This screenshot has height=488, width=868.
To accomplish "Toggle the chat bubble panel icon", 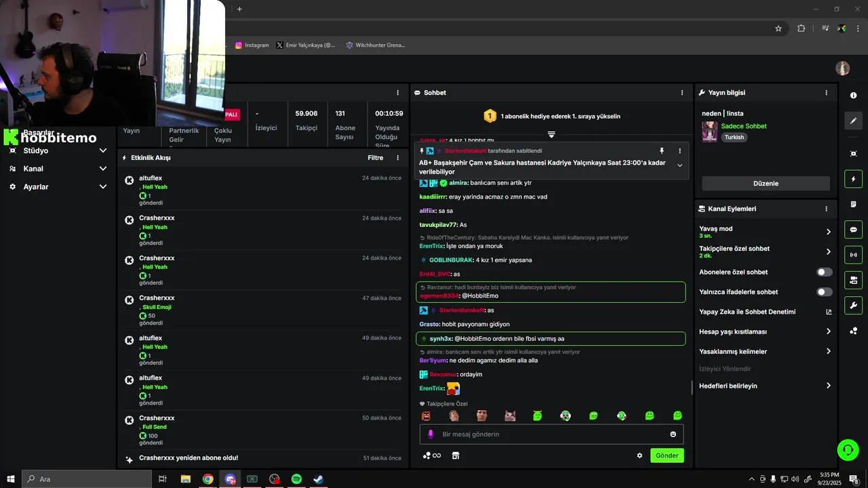I will pos(853,230).
